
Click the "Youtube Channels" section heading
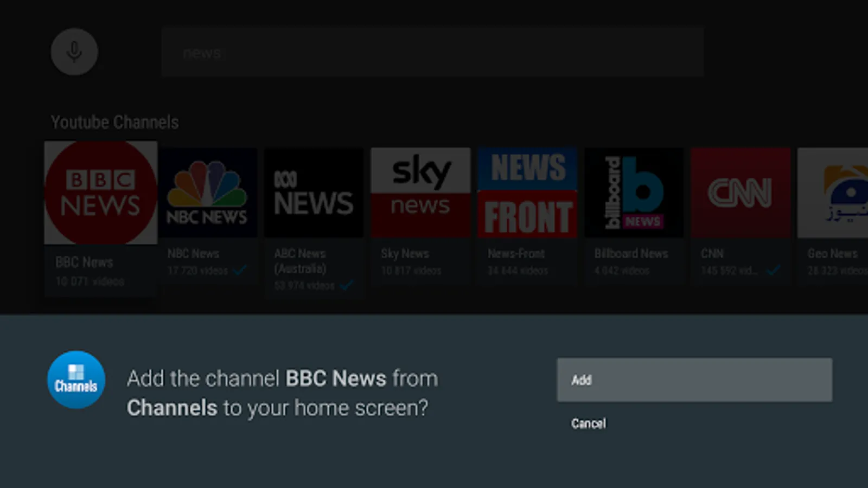114,123
